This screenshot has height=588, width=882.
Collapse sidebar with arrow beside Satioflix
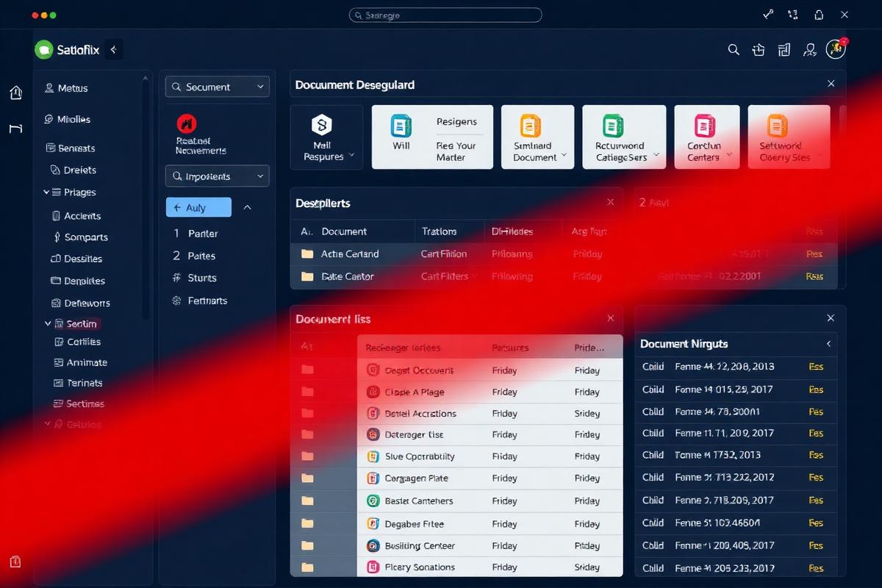coord(113,50)
